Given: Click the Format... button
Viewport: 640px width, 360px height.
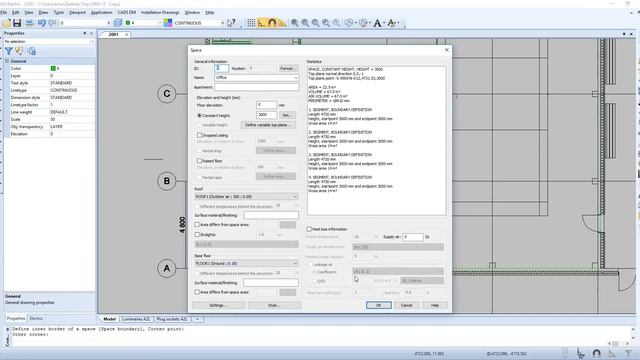Looking at the screenshot, I should tap(288, 68).
